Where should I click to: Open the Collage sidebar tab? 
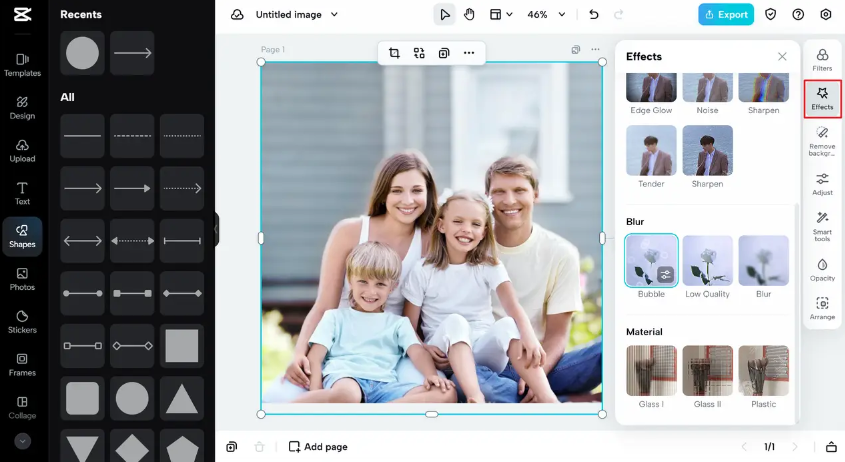(22, 408)
